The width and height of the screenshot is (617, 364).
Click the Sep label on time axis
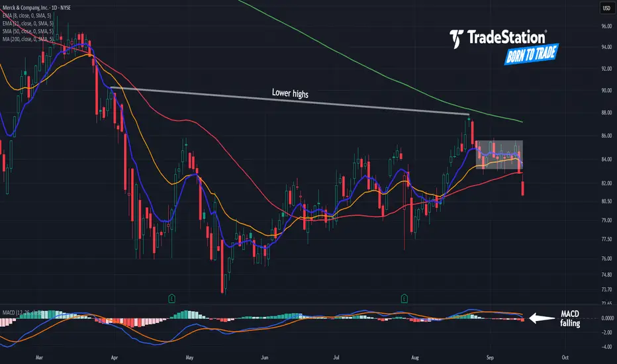pyautogui.click(x=490, y=357)
